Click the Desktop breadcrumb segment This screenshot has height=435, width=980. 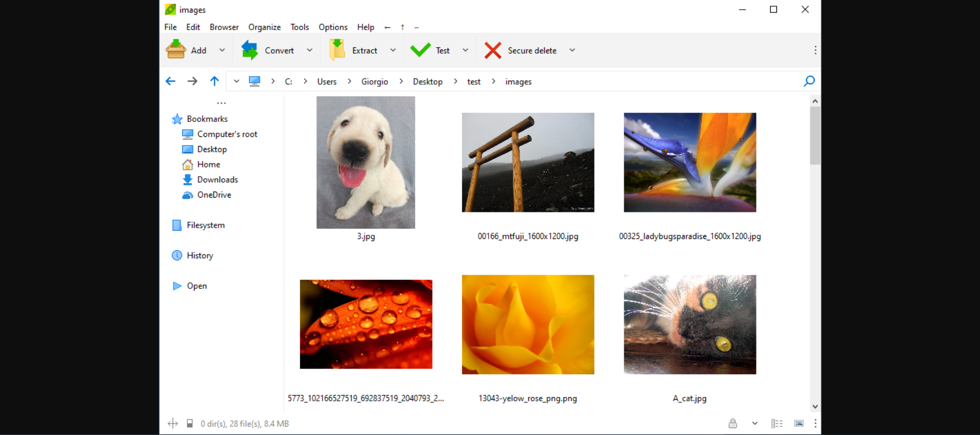[428, 82]
